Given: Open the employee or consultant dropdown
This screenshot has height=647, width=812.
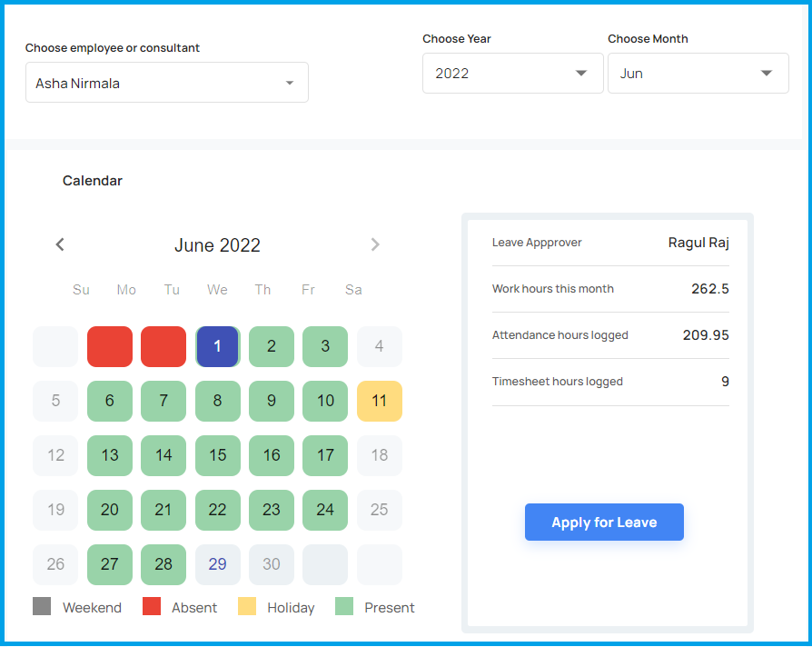Looking at the screenshot, I should coord(167,83).
